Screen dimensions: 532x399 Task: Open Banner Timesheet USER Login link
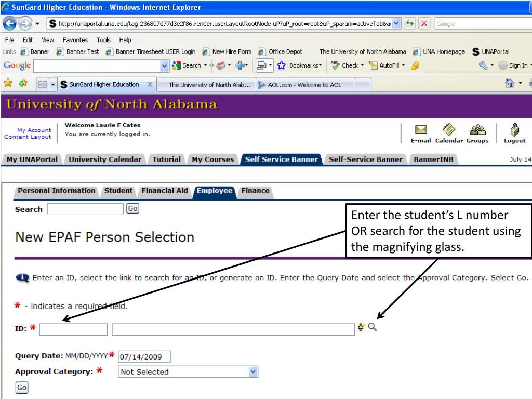point(151,51)
